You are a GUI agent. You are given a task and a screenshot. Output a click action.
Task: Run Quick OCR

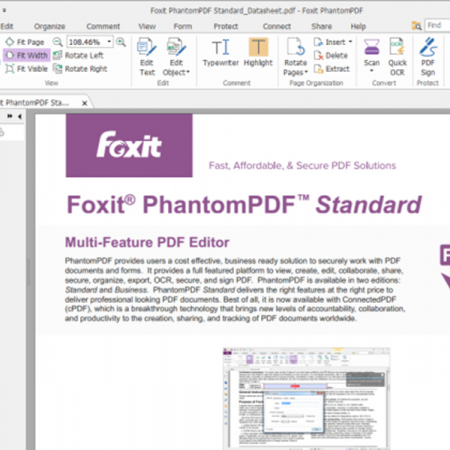pos(397,57)
